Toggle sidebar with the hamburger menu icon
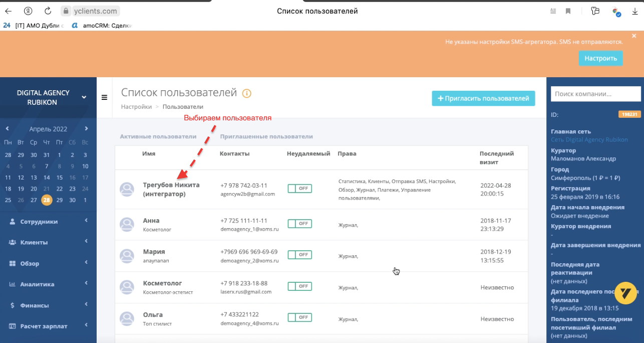 [104, 97]
